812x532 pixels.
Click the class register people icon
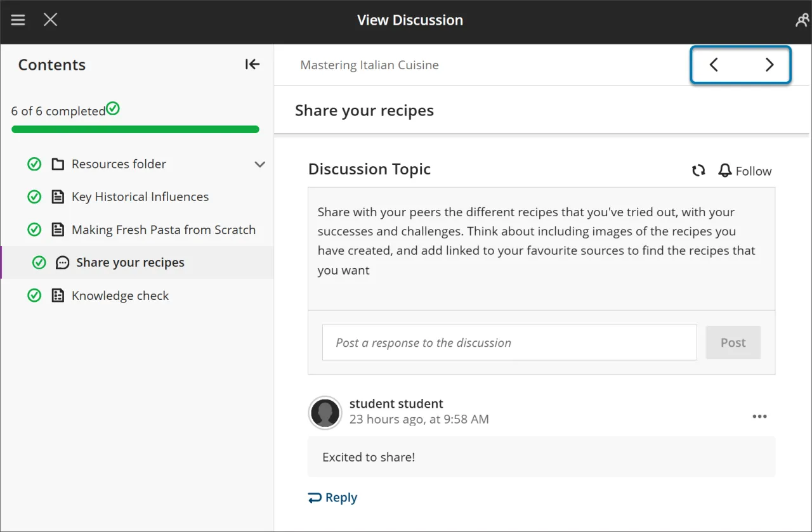point(801,20)
